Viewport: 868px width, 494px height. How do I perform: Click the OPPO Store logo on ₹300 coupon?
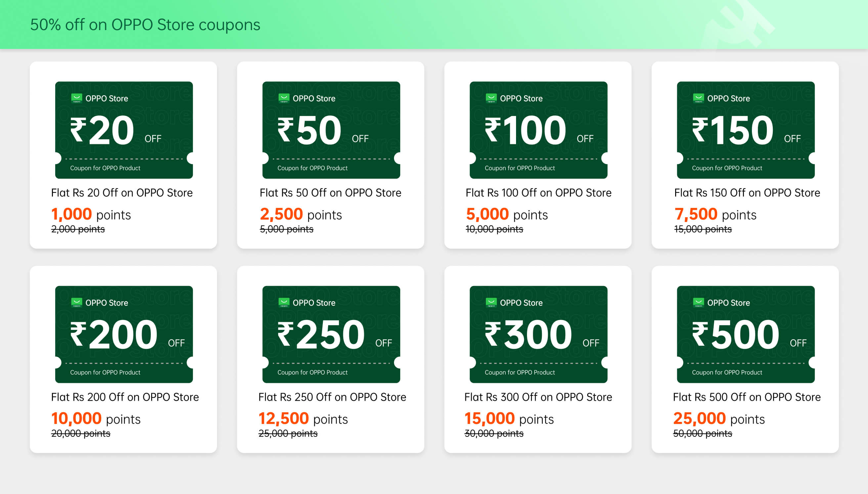tap(491, 302)
